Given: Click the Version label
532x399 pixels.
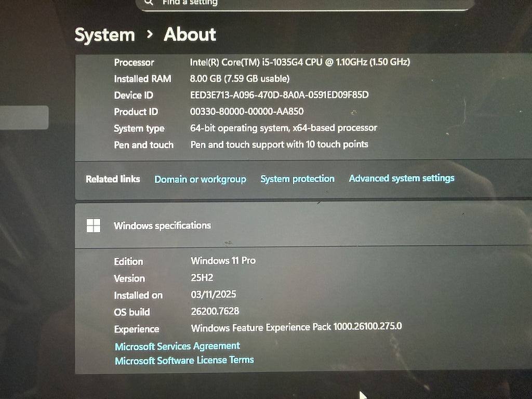Looking at the screenshot, I should [x=129, y=278].
